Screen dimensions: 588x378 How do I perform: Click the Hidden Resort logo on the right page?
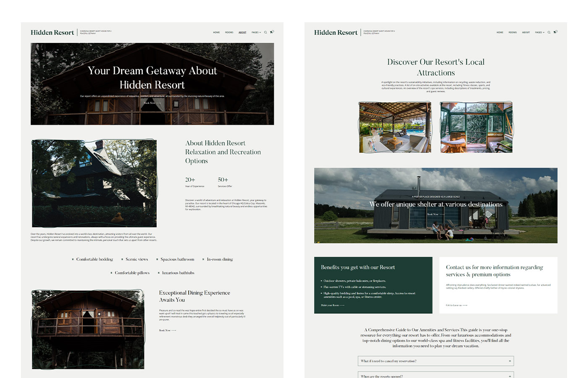coord(336,32)
